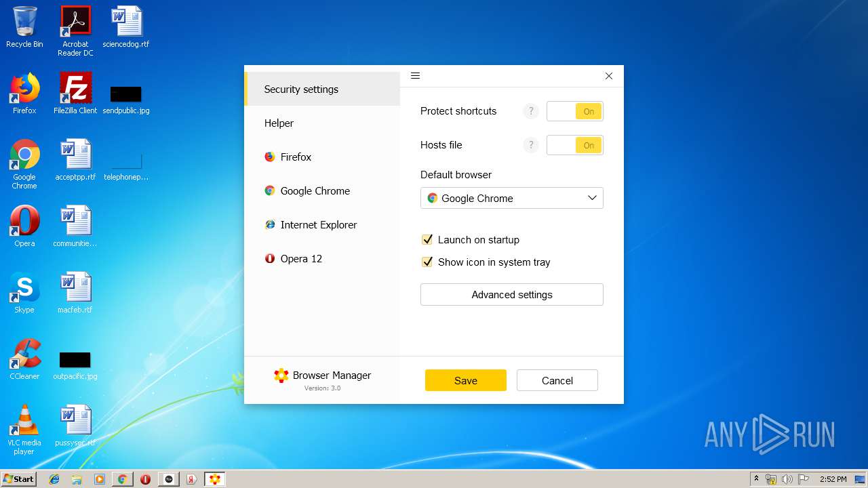Show help for Protect shortcuts
The height and width of the screenshot is (488, 868).
531,111
